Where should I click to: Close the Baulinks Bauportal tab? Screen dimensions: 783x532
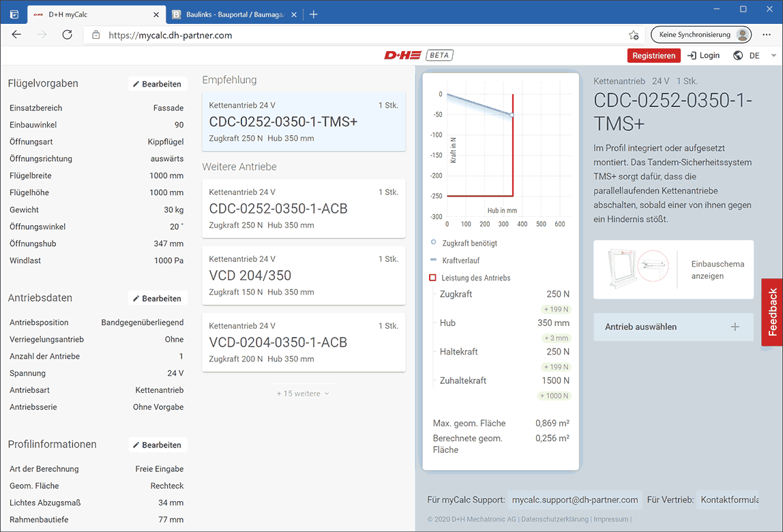pyautogui.click(x=294, y=14)
